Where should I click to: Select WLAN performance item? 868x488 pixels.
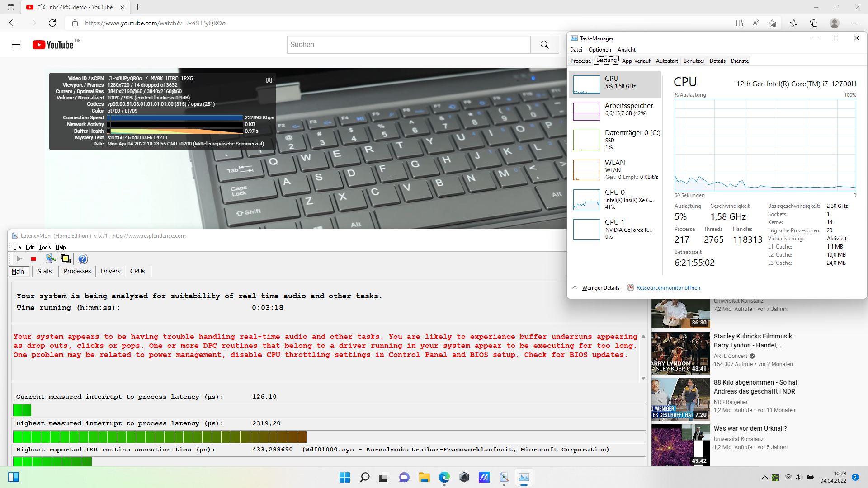tap(615, 169)
